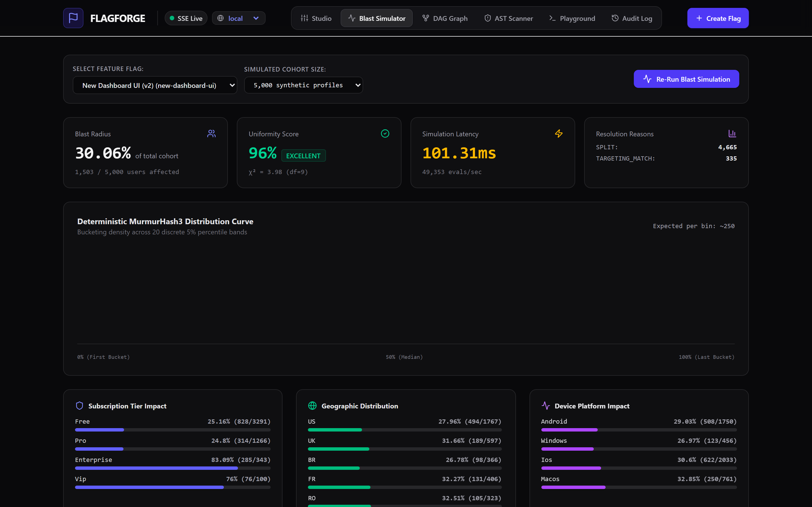View the Audit Log tab
812x507 pixels.
(x=632, y=18)
